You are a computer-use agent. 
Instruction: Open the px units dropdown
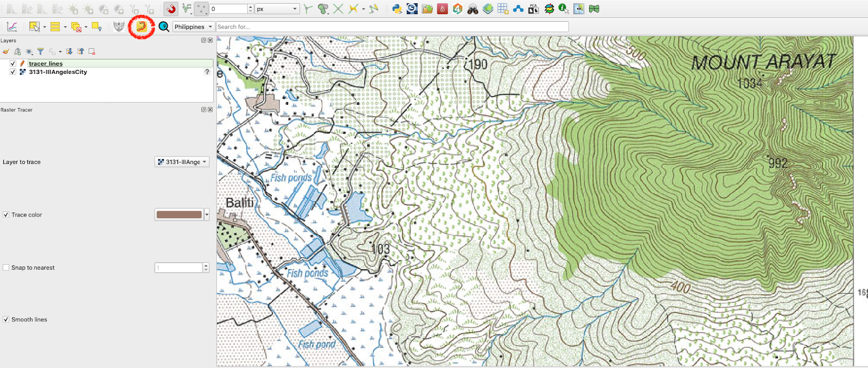(x=277, y=9)
